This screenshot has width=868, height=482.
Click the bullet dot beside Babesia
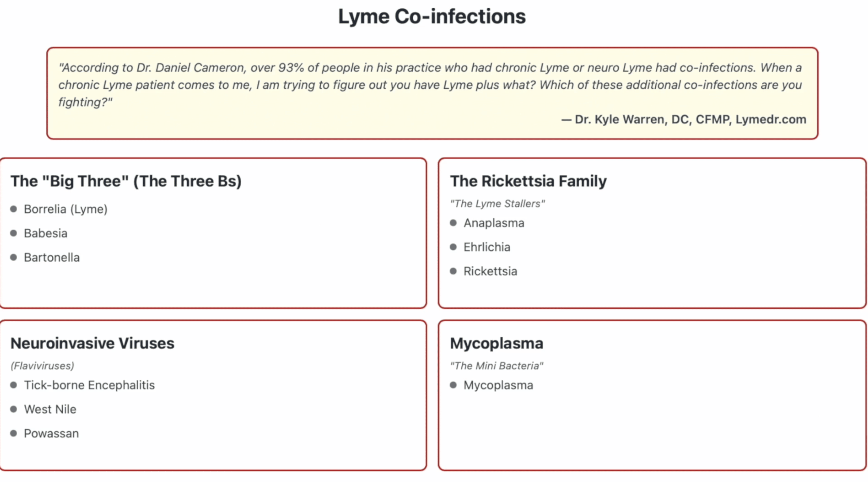point(14,233)
